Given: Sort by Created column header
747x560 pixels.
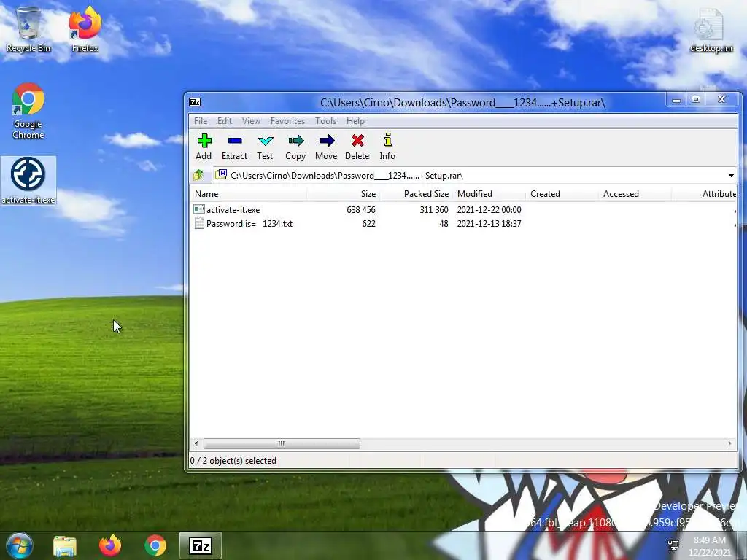Looking at the screenshot, I should click(562, 194).
